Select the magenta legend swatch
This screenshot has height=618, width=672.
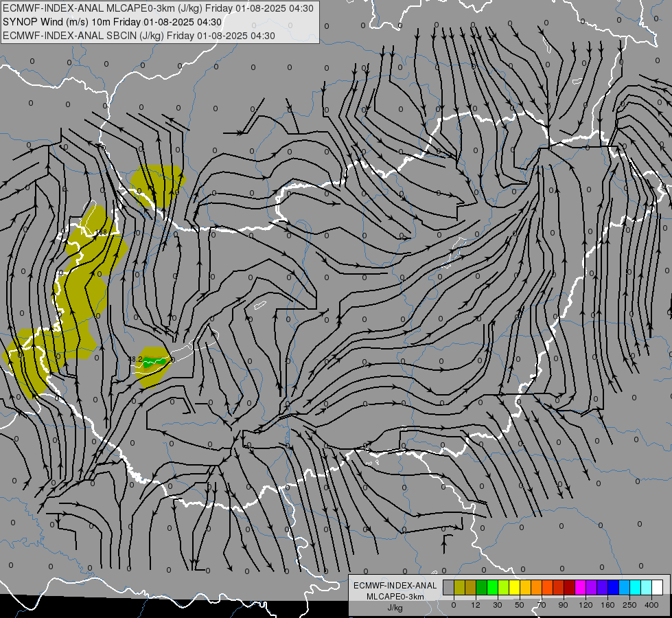tap(581, 587)
